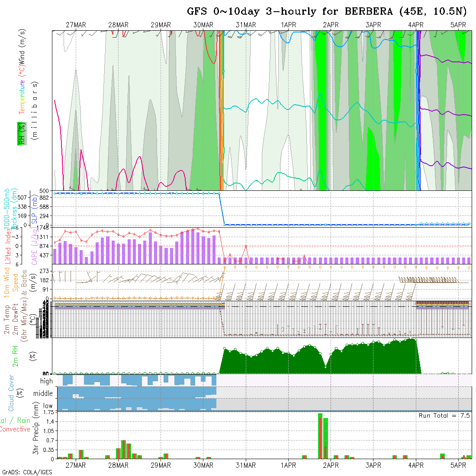The image size is (476, 476).
Task: Select the 'low' cloud cover row label
Action: pos(48,406)
